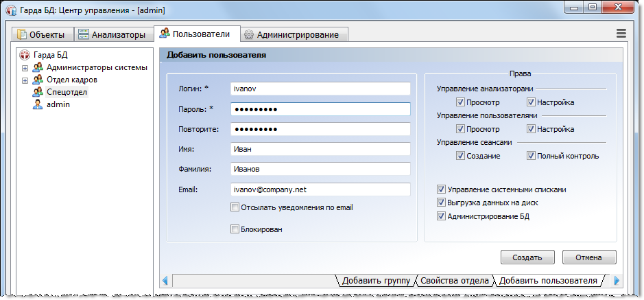Click the Объекты tab folder icon
Screen dimensions: 644x300
click(x=21, y=34)
